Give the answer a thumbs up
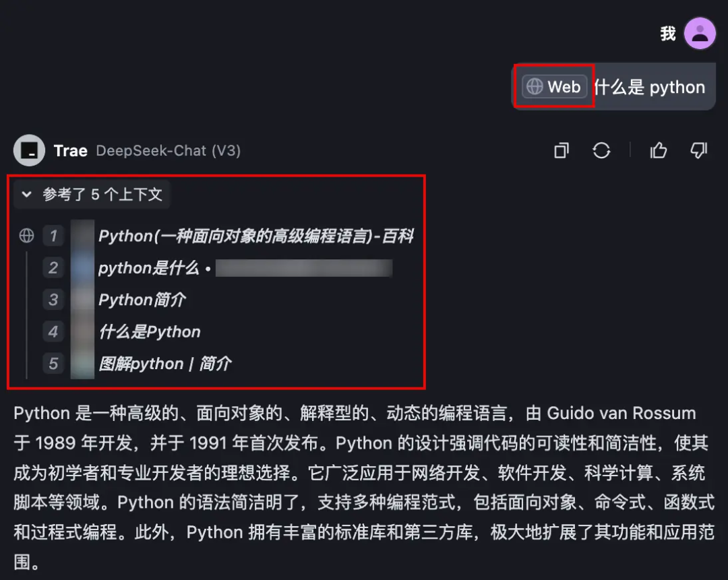The image size is (728, 580). [x=659, y=150]
